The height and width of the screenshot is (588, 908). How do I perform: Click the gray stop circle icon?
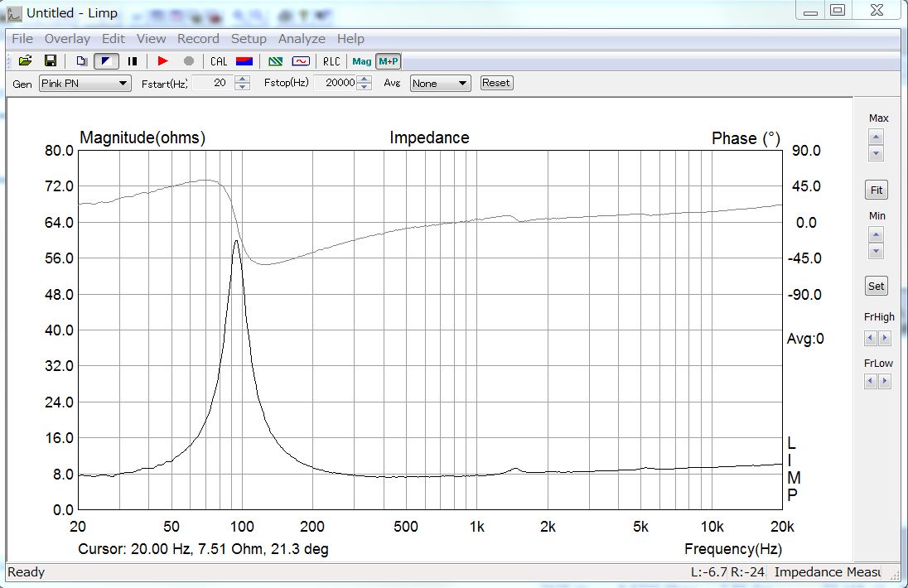click(x=188, y=60)
